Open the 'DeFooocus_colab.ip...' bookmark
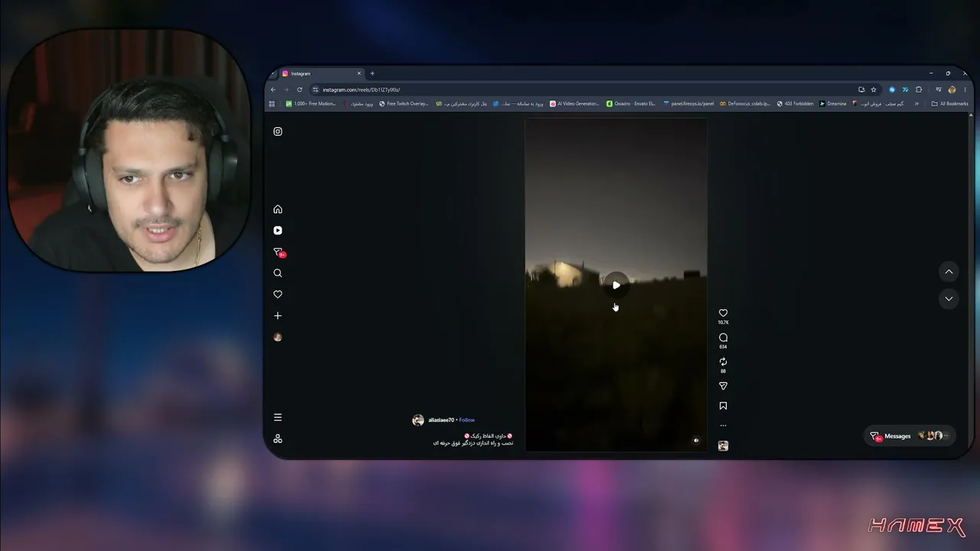This screenshot has height=551, width=980. (746, 104)
